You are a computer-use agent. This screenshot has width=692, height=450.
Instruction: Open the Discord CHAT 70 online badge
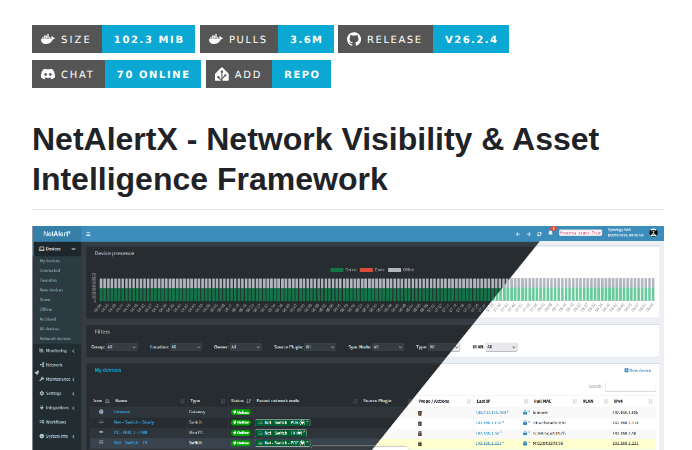[117, 74]
